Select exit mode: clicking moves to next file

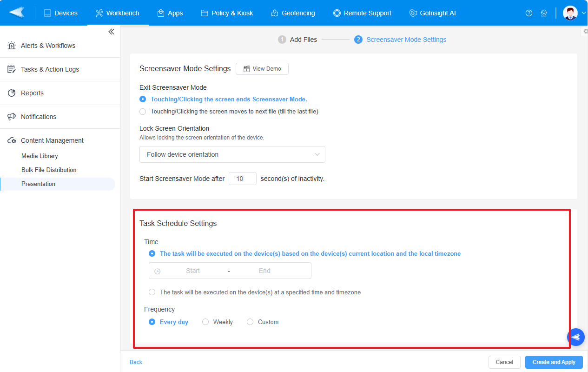(143, 111)
